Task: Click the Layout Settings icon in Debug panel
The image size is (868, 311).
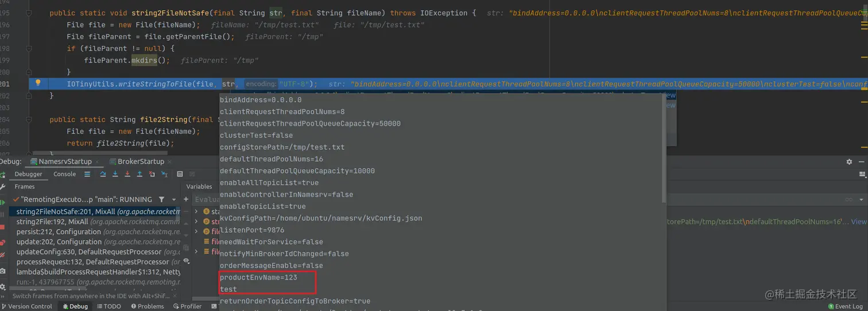Action: pyautogui.click(x=862, y=174)
